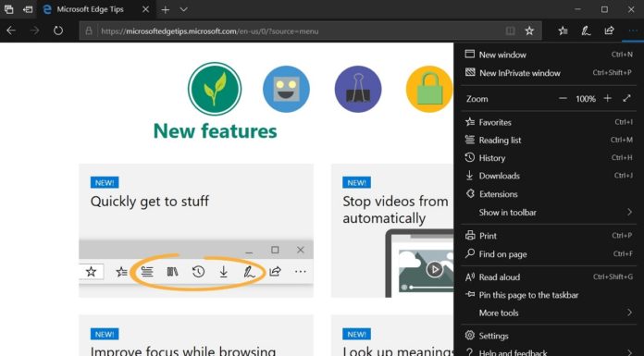Open History from the menu
The width and height of the screenshot is (644, 356).
(549, 158)
